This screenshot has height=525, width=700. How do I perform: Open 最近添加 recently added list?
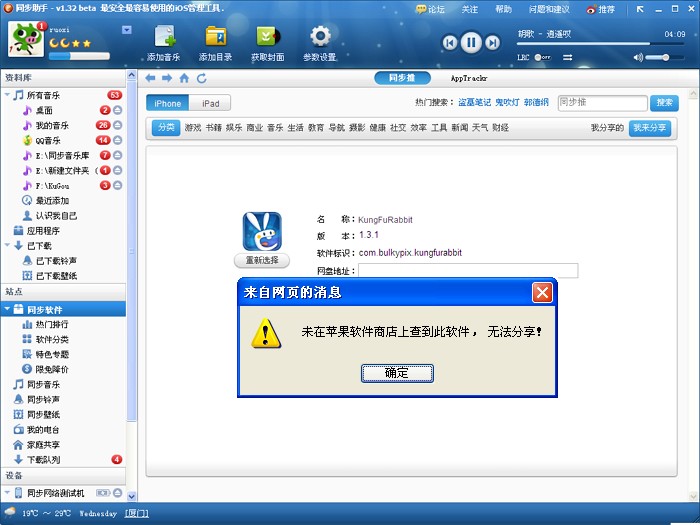tap(52, 200)
